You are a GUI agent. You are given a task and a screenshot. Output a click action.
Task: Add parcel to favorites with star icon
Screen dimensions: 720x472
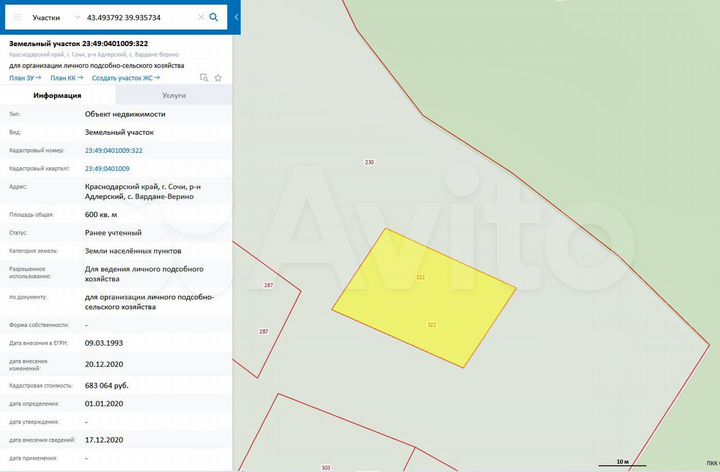(218, 77)
